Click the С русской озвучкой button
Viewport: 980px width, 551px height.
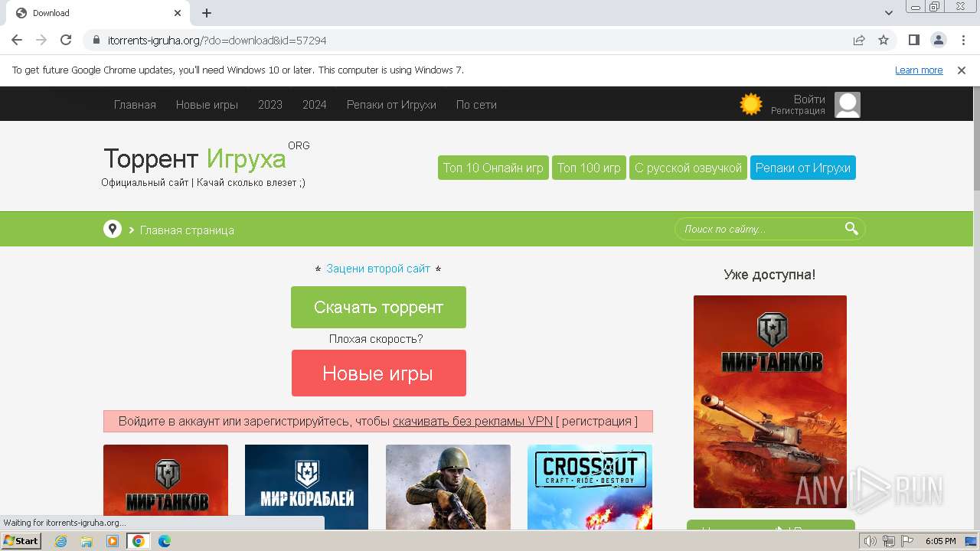[688, 168]
